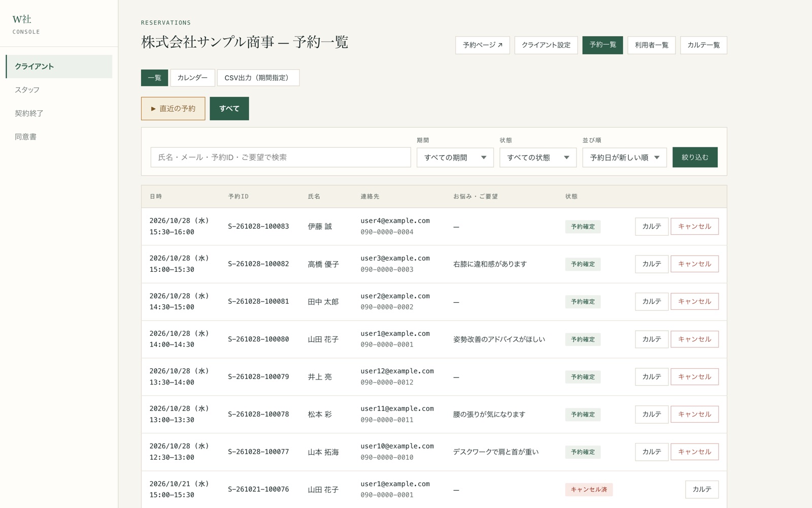Screen dimensions: 812x508
Task: Open スタッフ in the sidebar
Action: click(x=59, y=90)
